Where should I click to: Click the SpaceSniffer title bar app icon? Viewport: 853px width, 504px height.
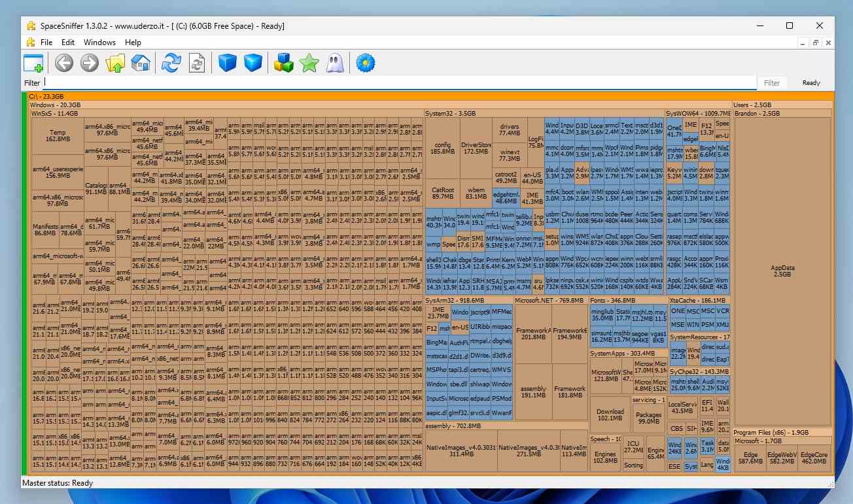(31, 26)
